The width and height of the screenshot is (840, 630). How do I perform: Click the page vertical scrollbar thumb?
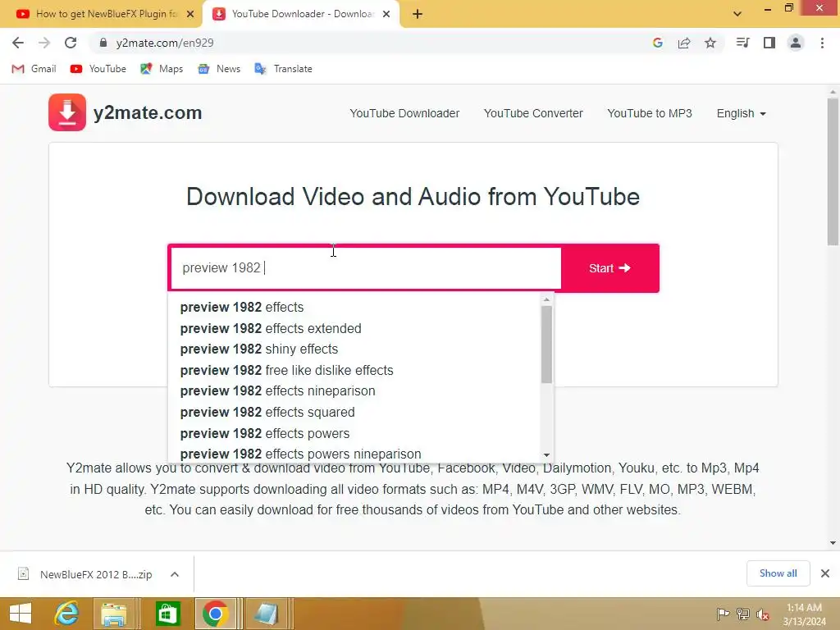833,171
